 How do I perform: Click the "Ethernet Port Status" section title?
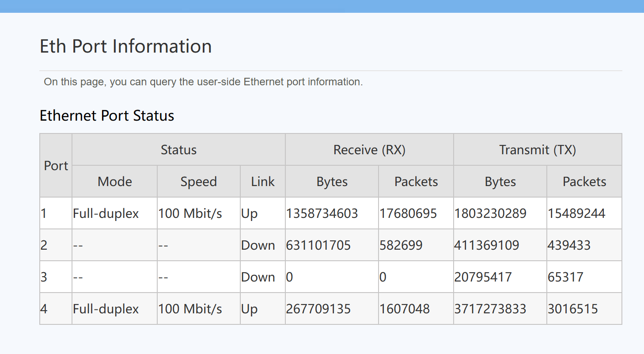tap(107, 116)
